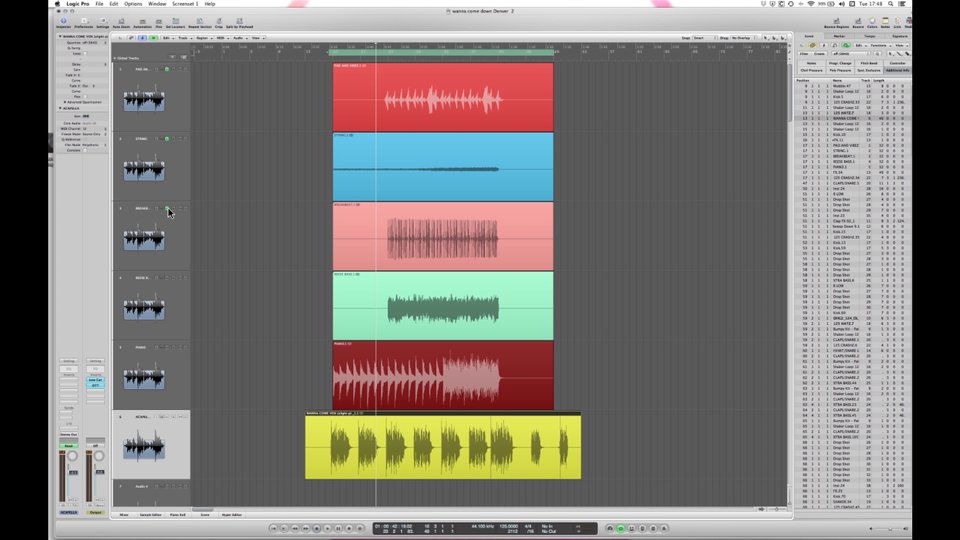Open the Window menu
960x540 pixels.
[x=157, y=4]
